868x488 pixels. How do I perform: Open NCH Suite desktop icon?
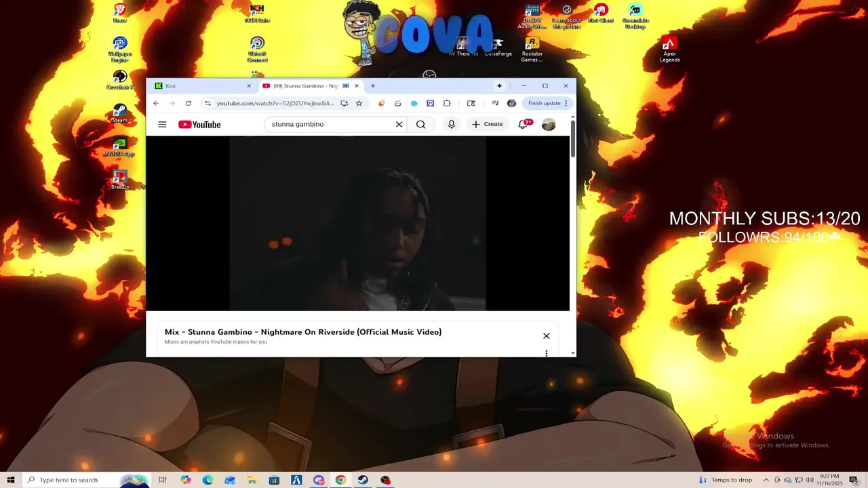pyautogui.click(x=257, y=13)
